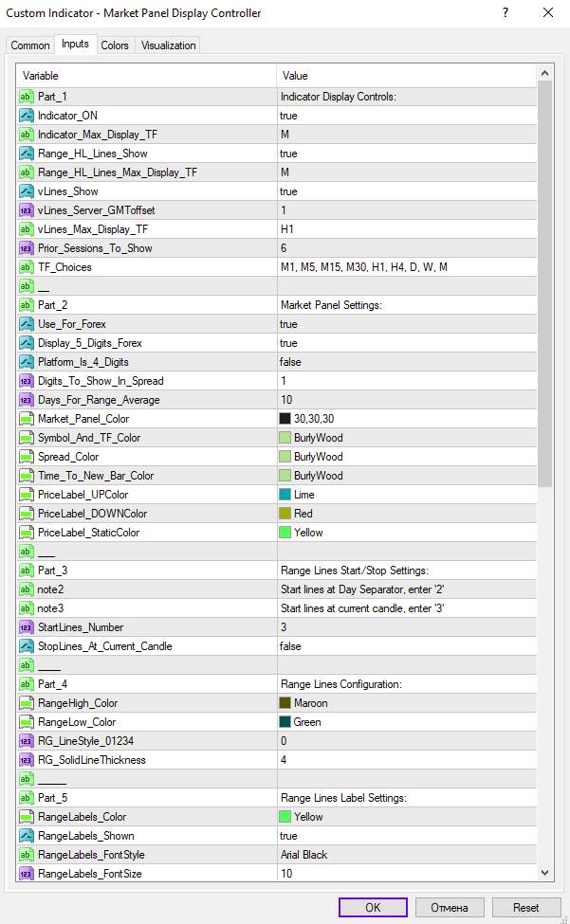This screenshot has width=570, height=924.
Task: Open Symbol_And_TF_Color BurlyWood value dropdown
Action: [407, 438]
